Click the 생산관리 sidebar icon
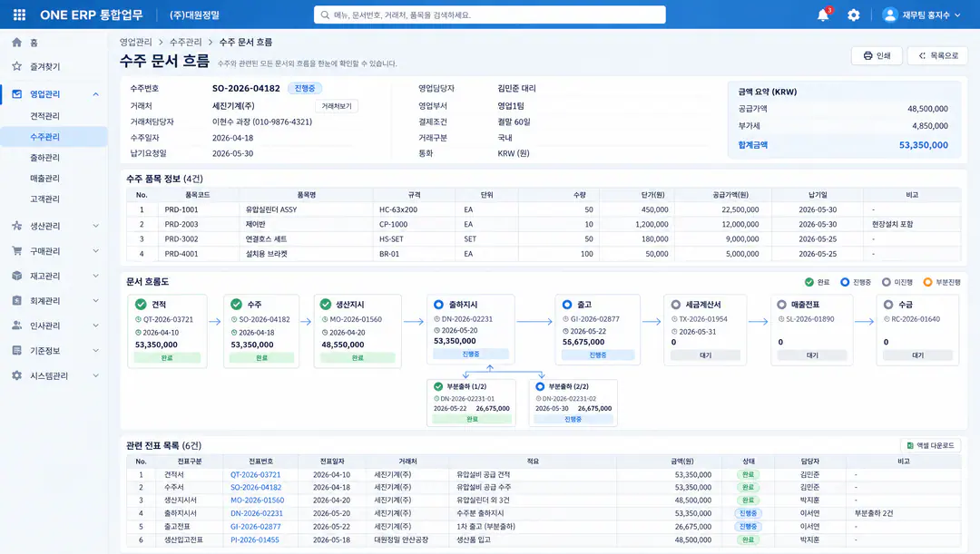Viewport: 980px width, 554px height. (x=17, y=226)
